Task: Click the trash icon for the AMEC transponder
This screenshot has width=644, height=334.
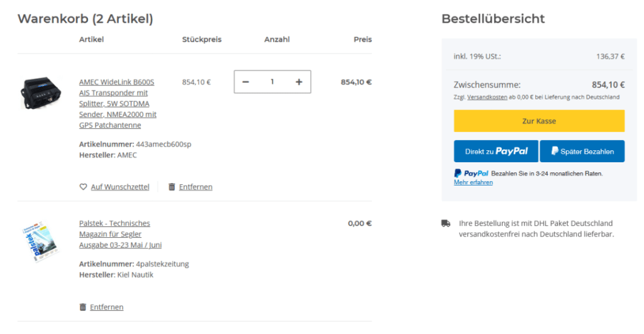Action: [172, 187]
